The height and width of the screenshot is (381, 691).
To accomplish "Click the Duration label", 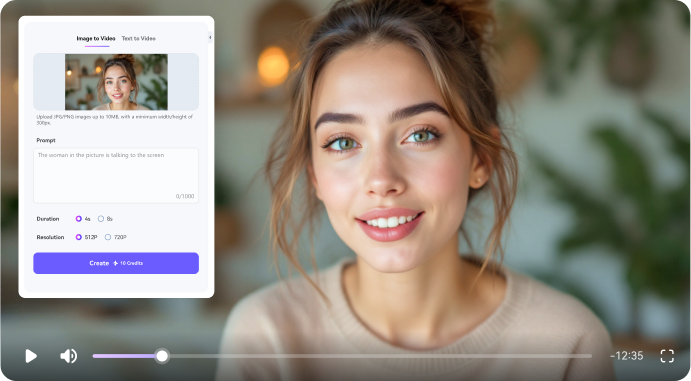I will [x=48, y=218].
